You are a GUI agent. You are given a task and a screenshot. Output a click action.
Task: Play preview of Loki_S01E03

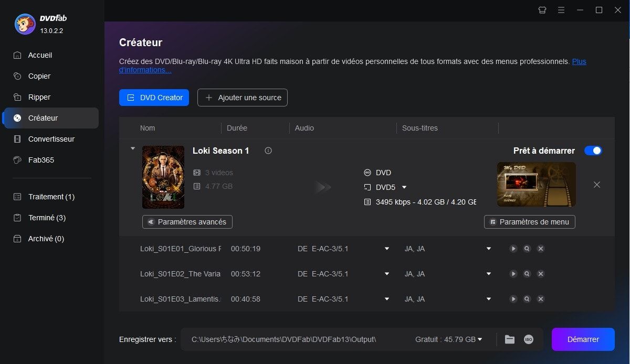[513, 299]
